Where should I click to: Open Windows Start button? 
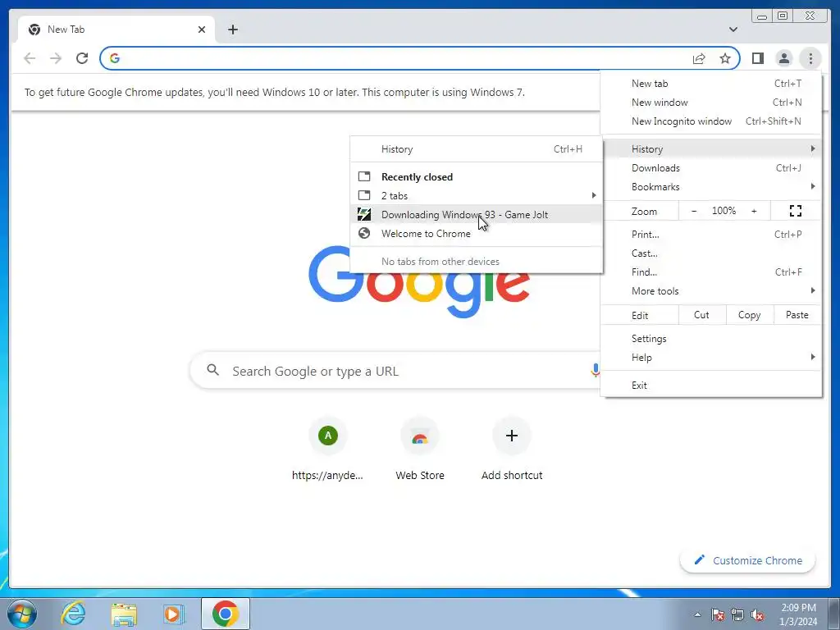[22, 614]
